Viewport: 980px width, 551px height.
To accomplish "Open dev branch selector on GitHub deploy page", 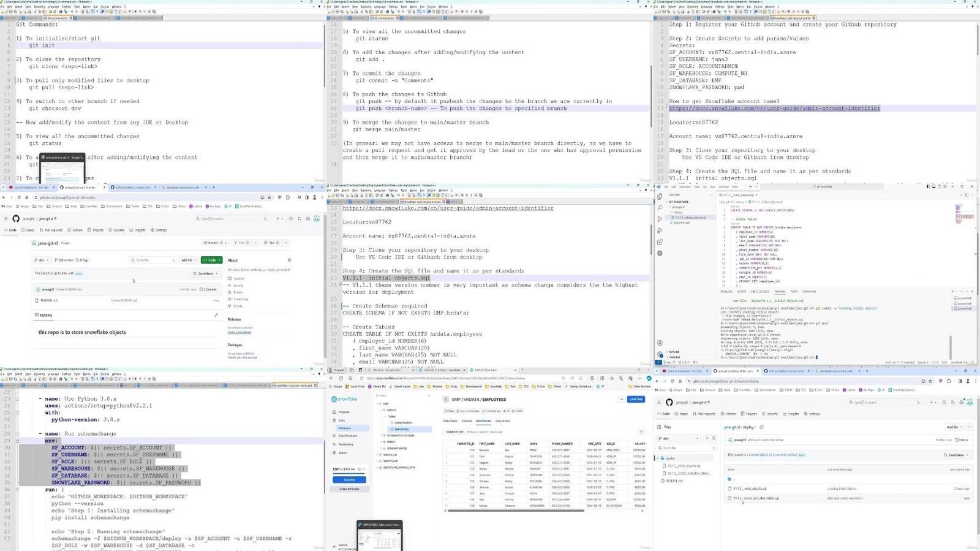I will 679,438.
